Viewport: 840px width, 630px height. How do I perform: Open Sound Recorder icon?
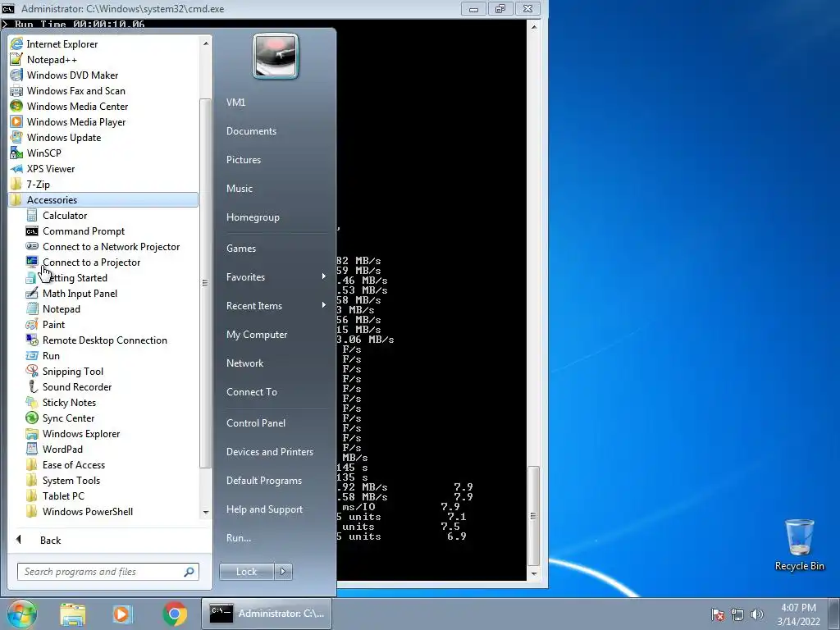click(32, 386)
